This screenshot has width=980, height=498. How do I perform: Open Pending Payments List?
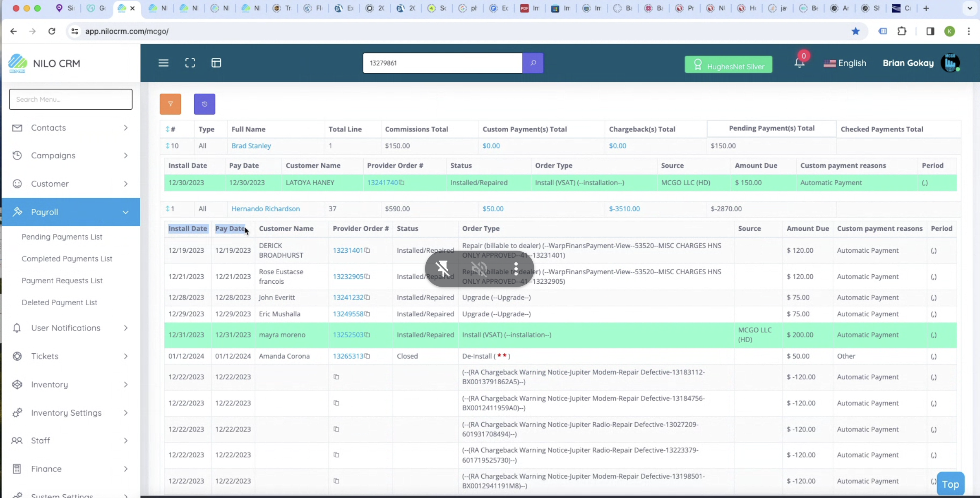tap(62, 237)
